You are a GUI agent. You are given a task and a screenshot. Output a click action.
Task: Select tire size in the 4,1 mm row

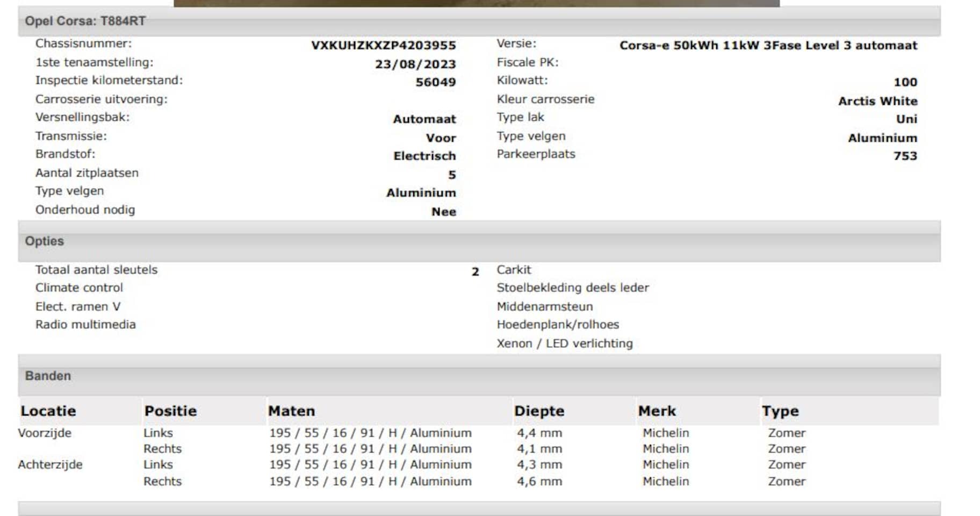[x=370, y=449]
